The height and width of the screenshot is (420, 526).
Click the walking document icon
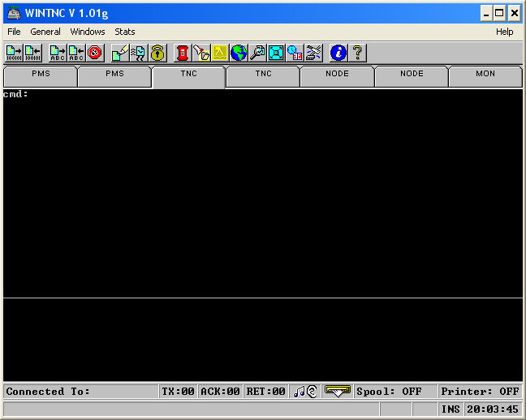pyautogui.click(x=139, y=53)
